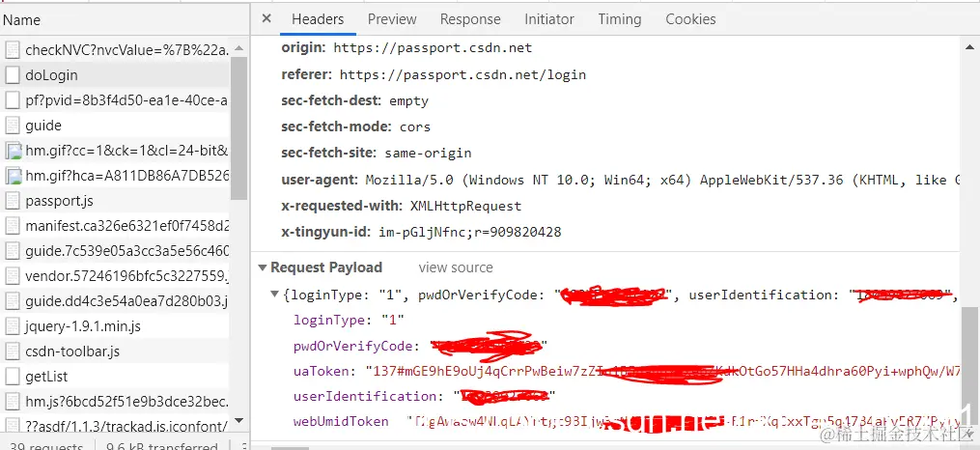Click the x-tingyun-id header value
Viewport: 980px width, 450px height.
coord(470,233)
